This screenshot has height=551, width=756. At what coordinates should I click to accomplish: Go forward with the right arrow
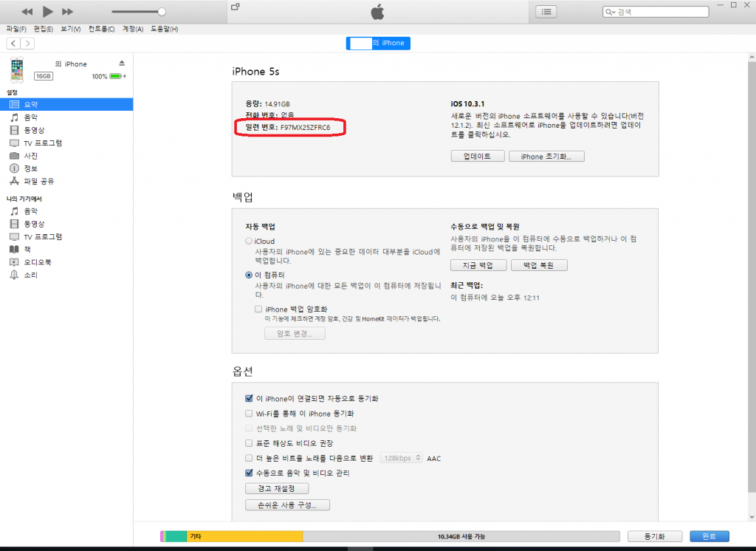tap(27, 44)
